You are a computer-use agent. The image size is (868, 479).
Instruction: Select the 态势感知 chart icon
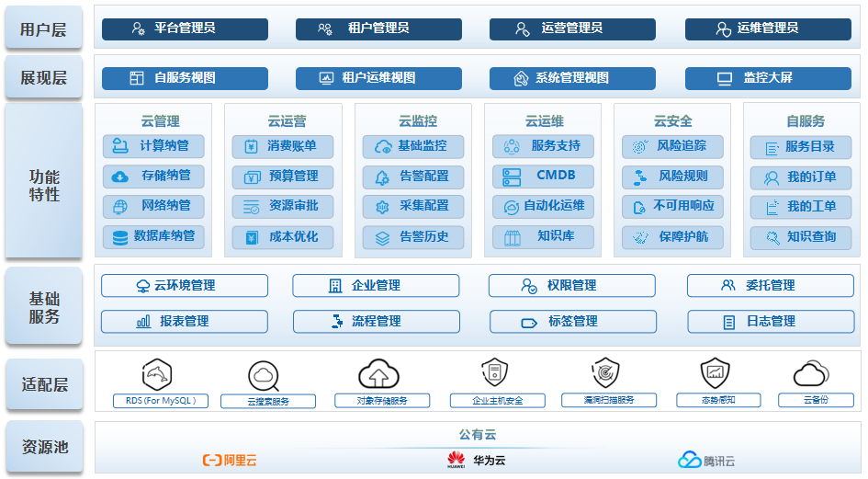point(715,373)
